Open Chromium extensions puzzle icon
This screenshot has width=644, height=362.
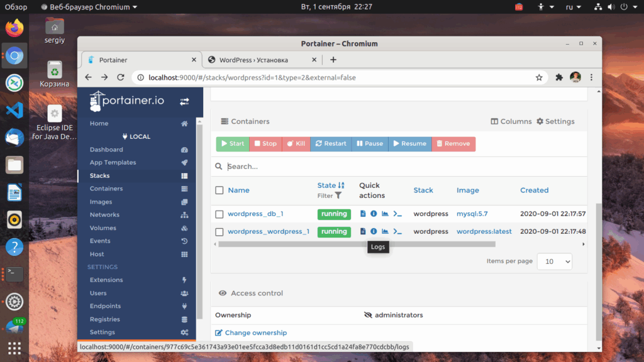click(559, 77)
